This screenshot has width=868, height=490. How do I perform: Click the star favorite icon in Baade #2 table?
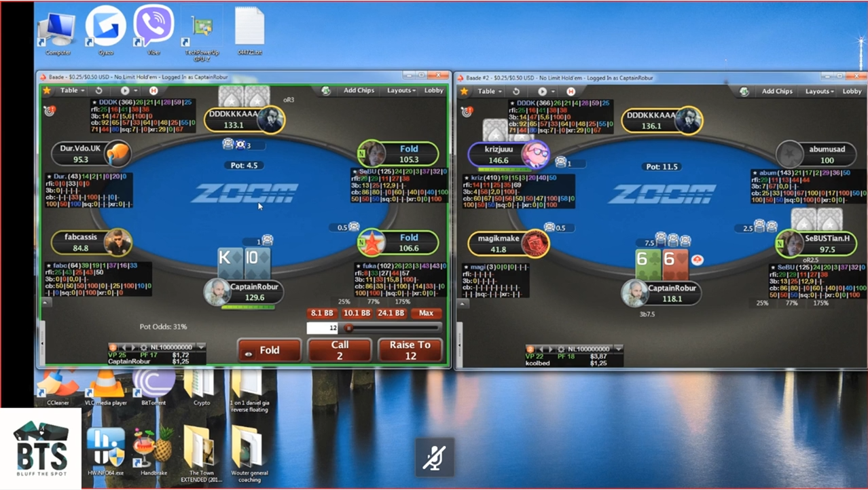click(x=465, y=91)
